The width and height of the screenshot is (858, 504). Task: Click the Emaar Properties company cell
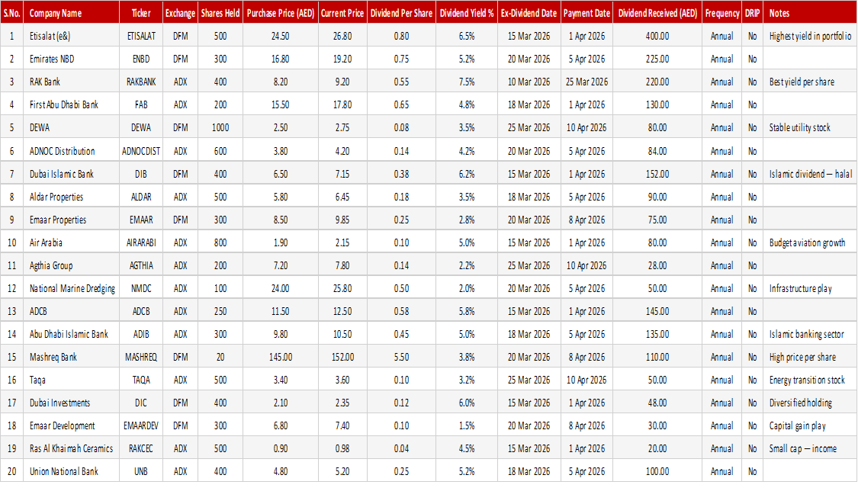click(71, 220)
